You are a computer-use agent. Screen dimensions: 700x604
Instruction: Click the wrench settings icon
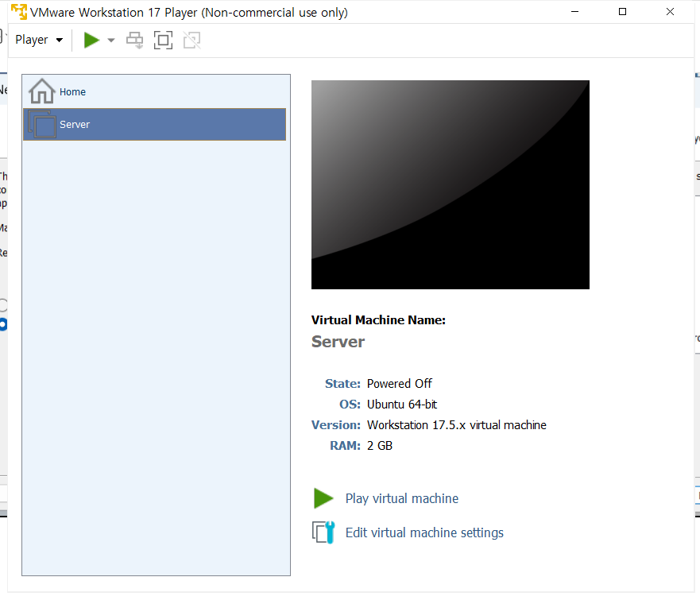point(323,532)
